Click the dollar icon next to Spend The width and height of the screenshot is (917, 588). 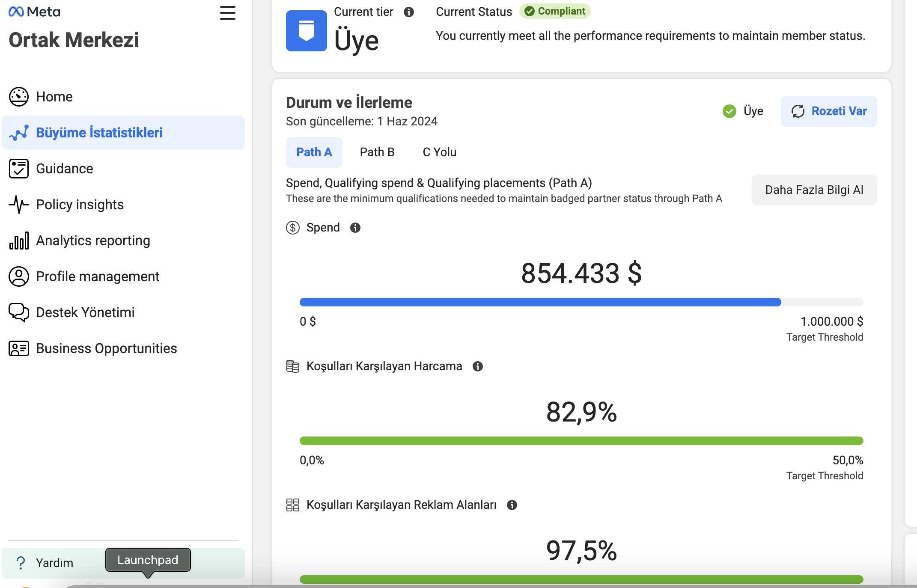pos(293,228)
